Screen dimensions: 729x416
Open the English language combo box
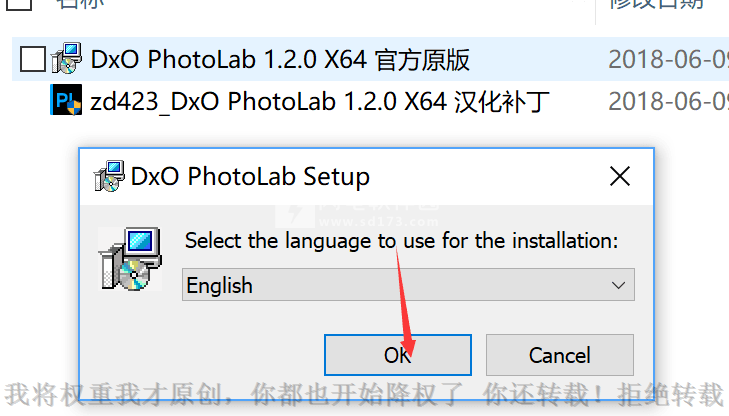click(408, 284)
